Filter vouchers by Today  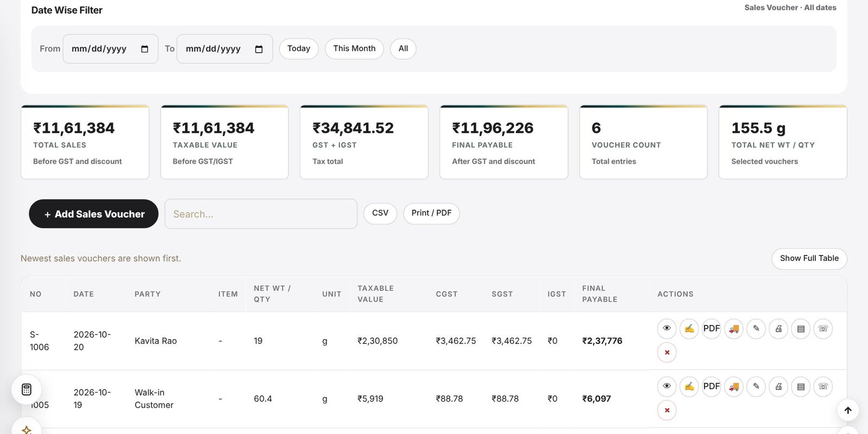299,49
